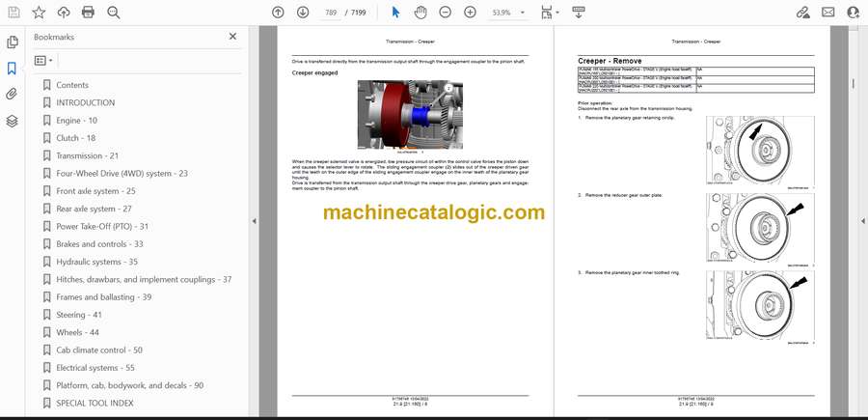The height and width of the screenshot is (420, 868).
Task: Click the vertical scrollbar thumb
Action: [x=853, y=84]
